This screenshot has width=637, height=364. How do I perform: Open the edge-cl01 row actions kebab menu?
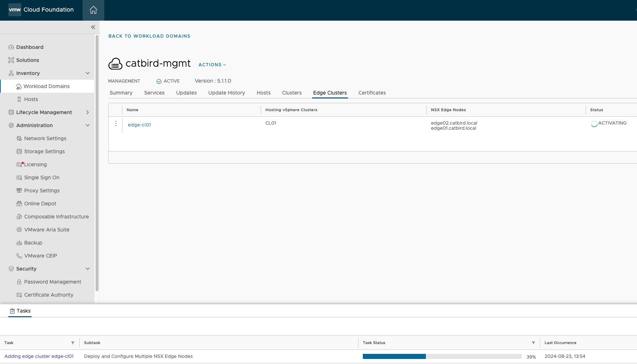116,124
